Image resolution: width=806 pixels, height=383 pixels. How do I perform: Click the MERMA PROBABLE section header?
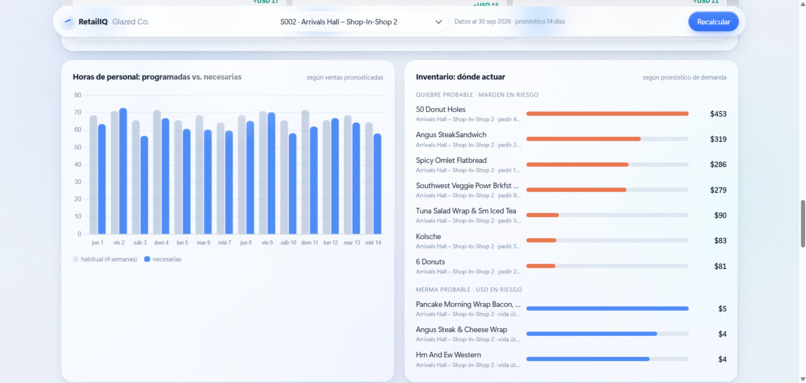point(469,290)
